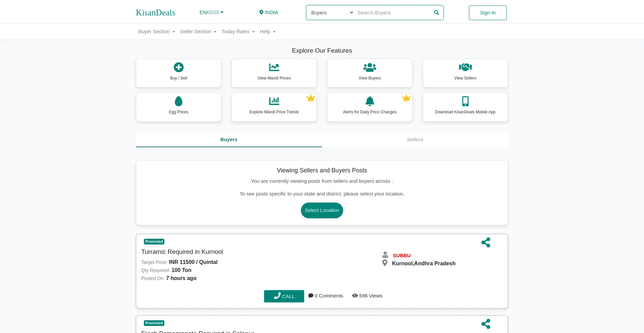Screen dimensions: 644x333
Task: Open the Egg Prices egg icon
Action: 178,101
